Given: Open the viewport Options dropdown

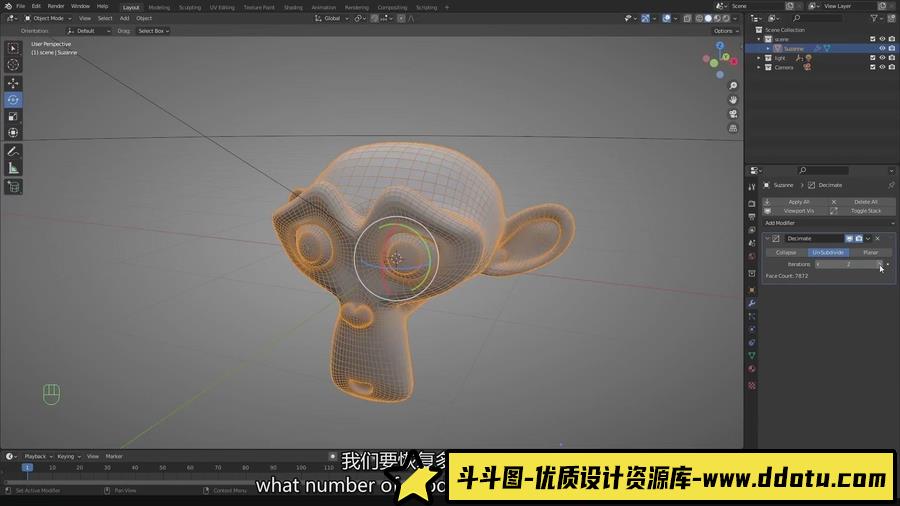Looking at the screenshot, I should [x=726, y=31].
